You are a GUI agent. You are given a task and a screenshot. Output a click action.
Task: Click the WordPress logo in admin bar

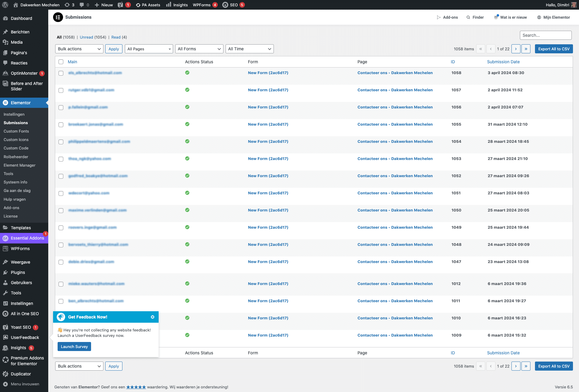pos(5,5)
